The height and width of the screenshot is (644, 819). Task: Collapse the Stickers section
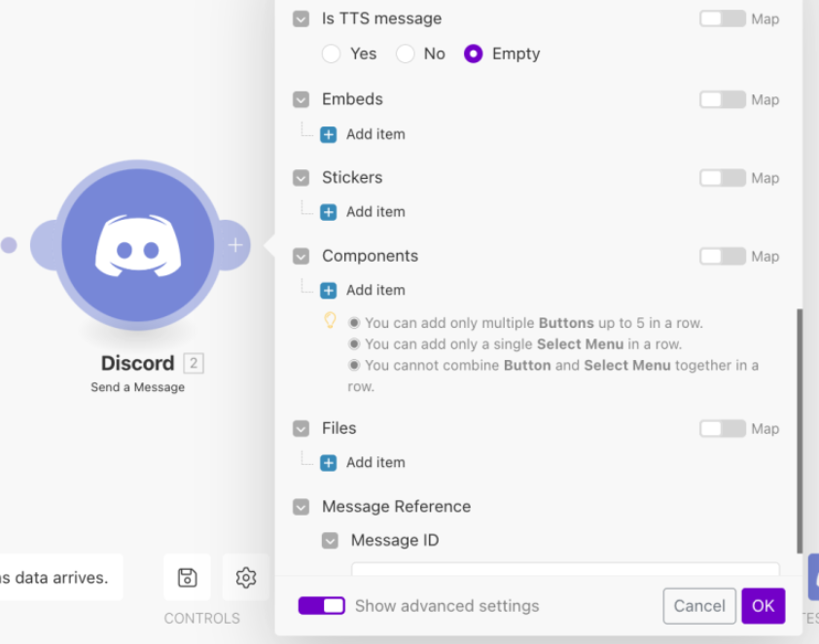click(x=301, y=178)
